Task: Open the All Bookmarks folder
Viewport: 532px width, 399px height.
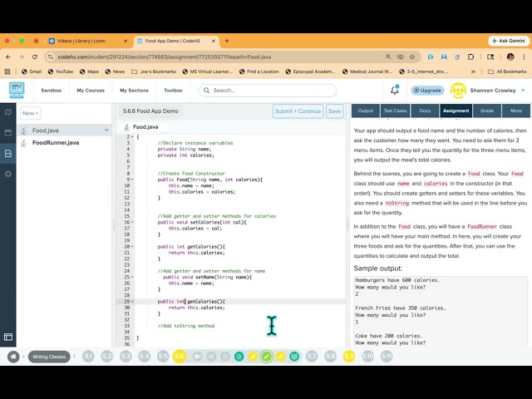Action: click(x=507, y=71)
